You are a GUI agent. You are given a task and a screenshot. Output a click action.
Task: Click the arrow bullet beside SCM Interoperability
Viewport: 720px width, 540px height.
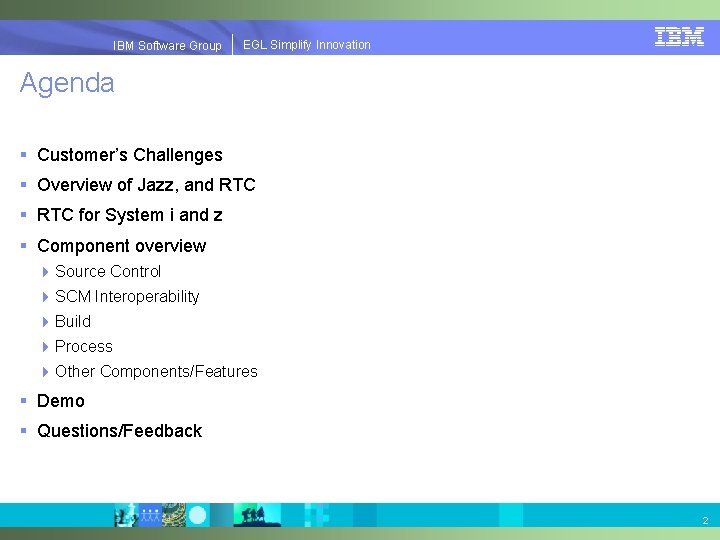point(45,297)
